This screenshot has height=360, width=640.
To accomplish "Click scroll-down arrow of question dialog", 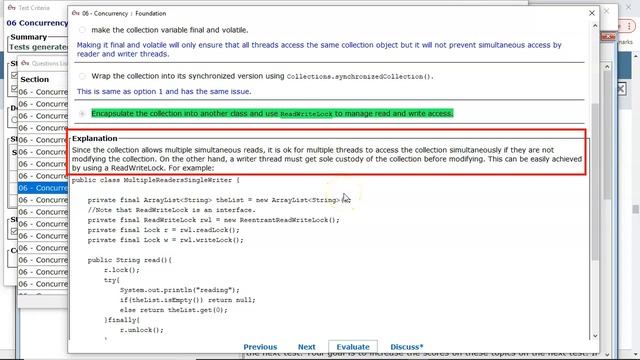I will (x=595, y=336).
